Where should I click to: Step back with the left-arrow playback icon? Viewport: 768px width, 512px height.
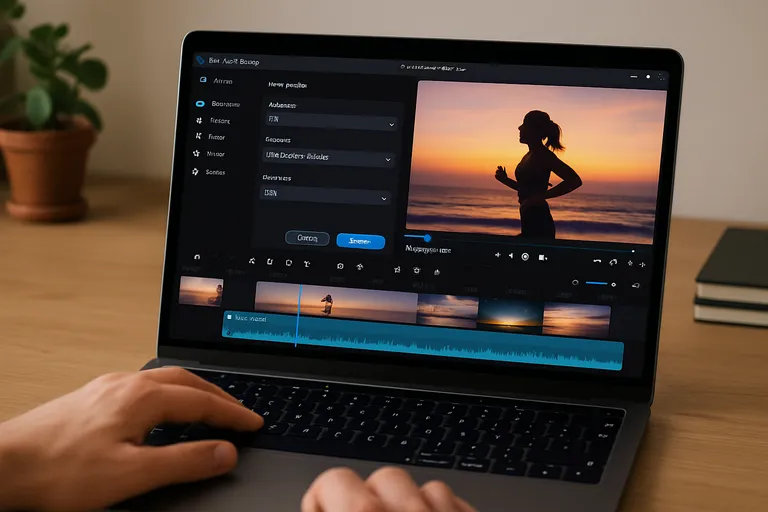point(510,257)
